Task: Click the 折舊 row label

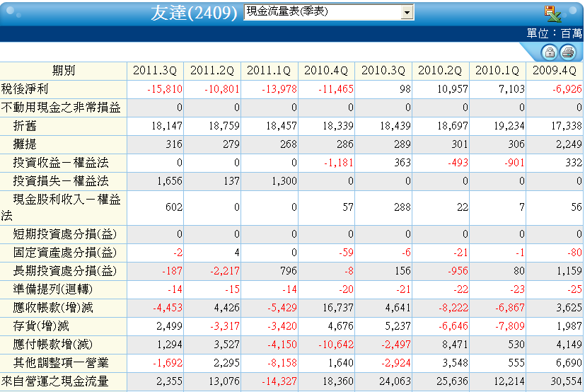Action: tap(25, 126)
